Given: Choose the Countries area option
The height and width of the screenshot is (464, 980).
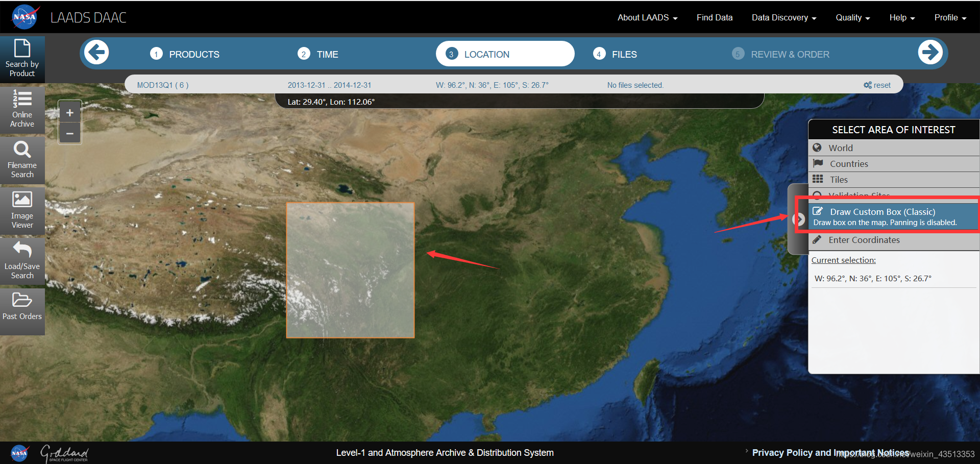Looking at the screenshot, I should (x=893, y=164).
